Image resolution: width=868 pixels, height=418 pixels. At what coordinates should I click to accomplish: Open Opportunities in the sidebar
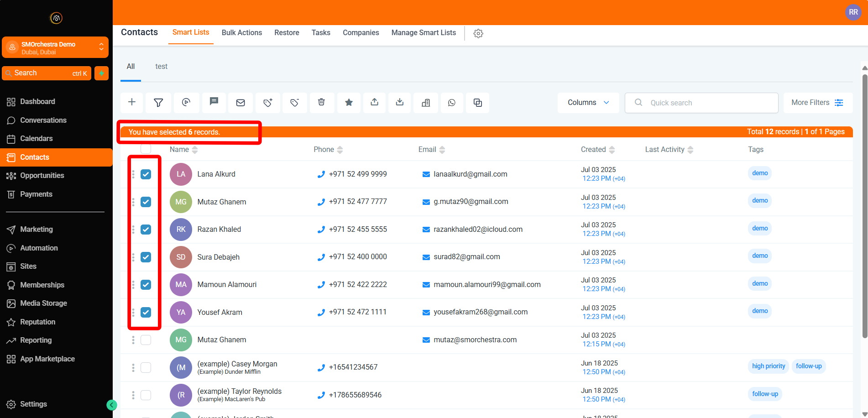[42, 176]
